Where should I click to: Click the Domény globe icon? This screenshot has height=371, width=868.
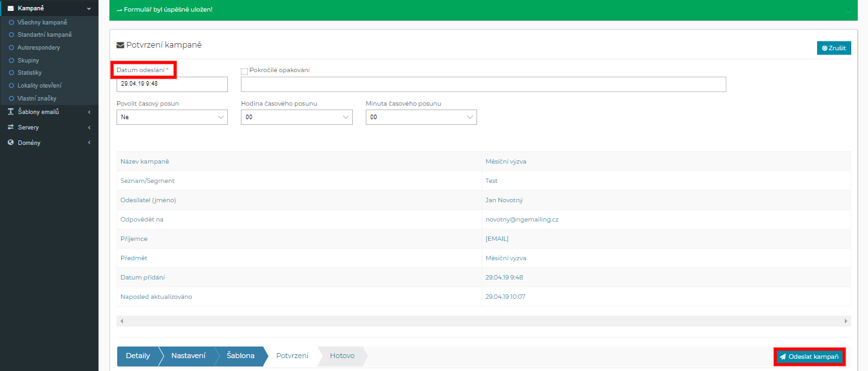pyautogui.click(x=11, y=143)
